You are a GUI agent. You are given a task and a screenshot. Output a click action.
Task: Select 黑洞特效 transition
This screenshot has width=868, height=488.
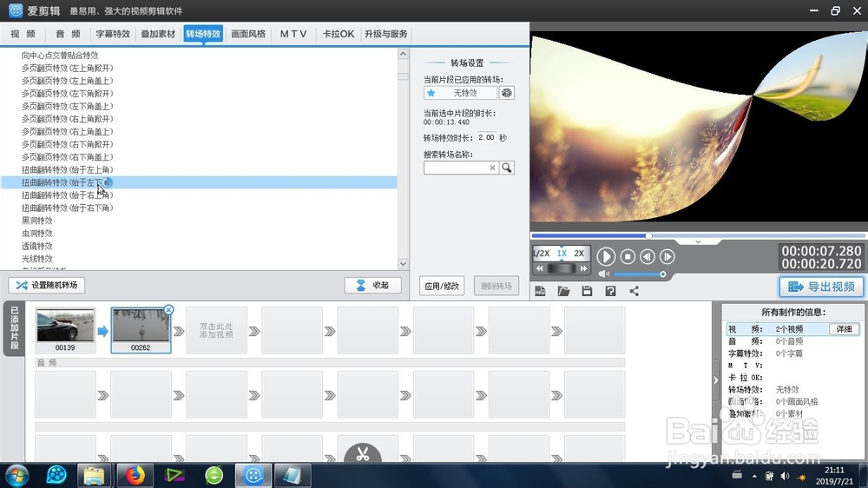[x=37, y=221]
